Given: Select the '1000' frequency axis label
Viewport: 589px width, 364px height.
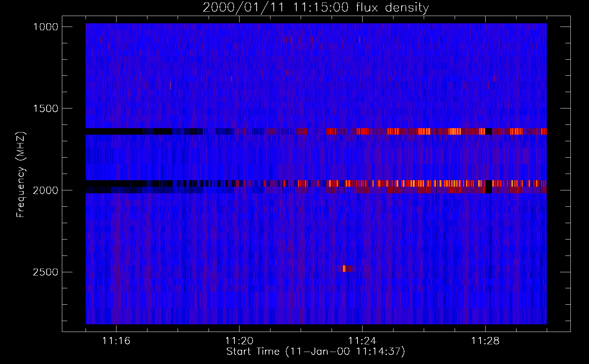Looking at the screenshot, I should click(x=46, y=27).
